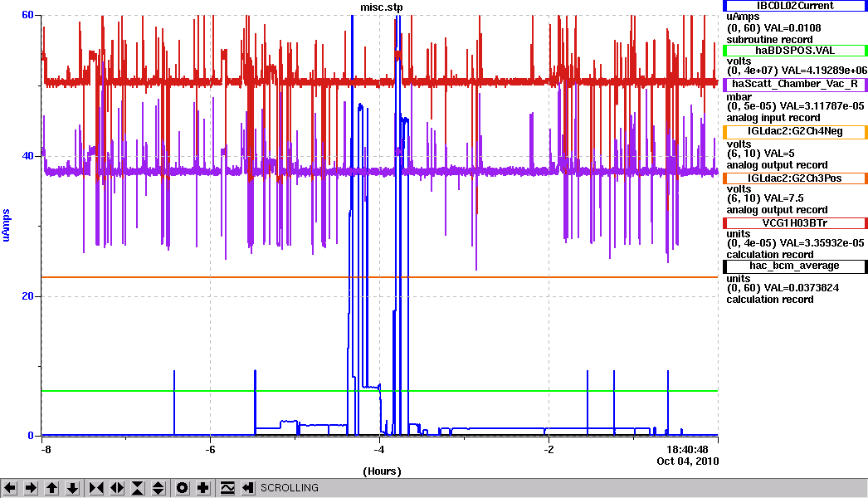Pan the plot left with left arrow
The image size is (868, 498).
tap(10, 488)
